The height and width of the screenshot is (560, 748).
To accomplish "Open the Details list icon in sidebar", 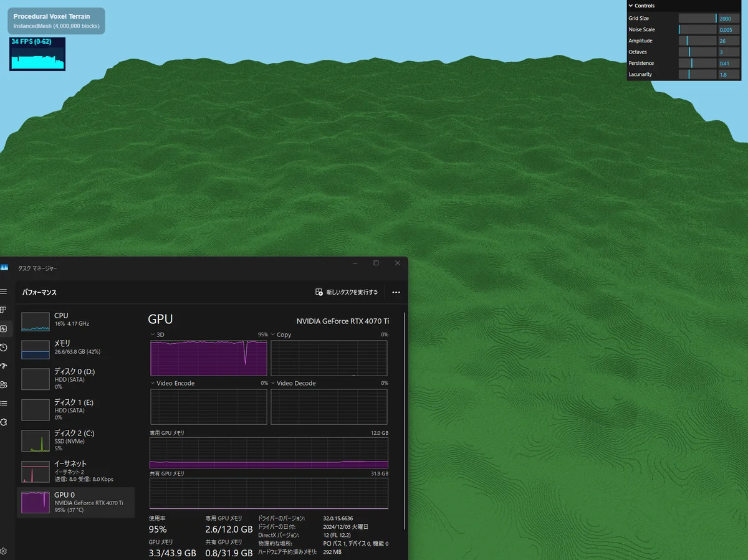I will pyautogui.click(x=3, y=404).
